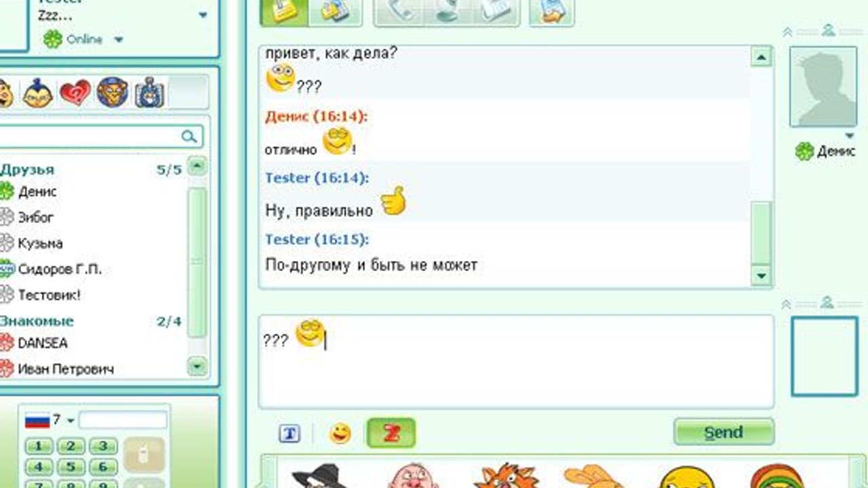Send the message with Send button
Screen dimensions: 868x488
(724, 432)
